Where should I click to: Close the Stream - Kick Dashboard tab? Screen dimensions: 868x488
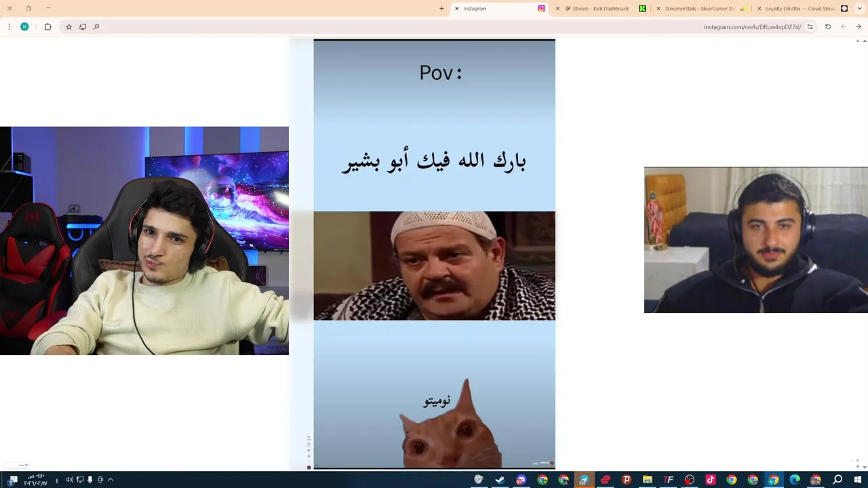point(557,9)
